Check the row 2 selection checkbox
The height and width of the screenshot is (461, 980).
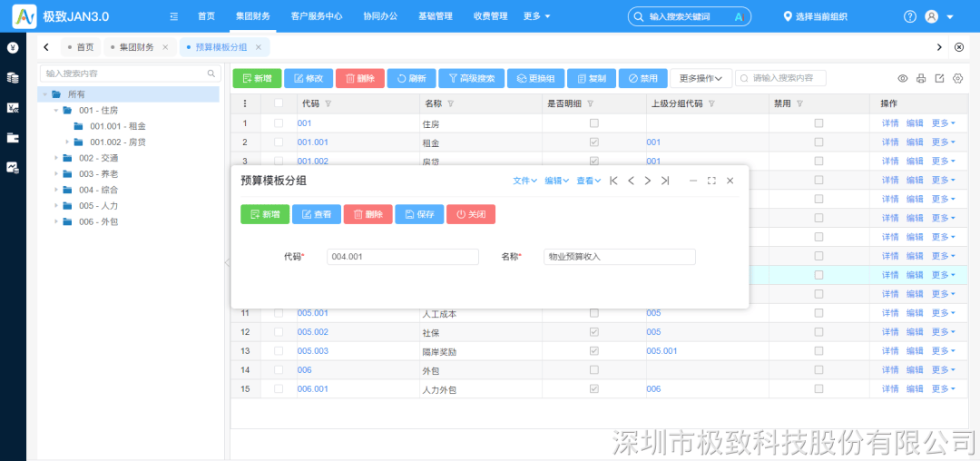[279, 142]
